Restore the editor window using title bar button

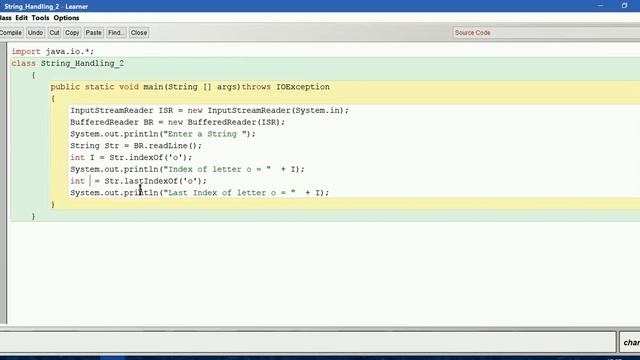coord(624,6)
